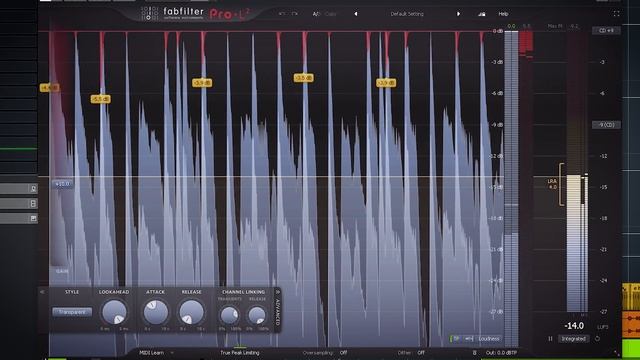Open the Transparent style dropdown

pyautogui.click(x=72, y=312)
